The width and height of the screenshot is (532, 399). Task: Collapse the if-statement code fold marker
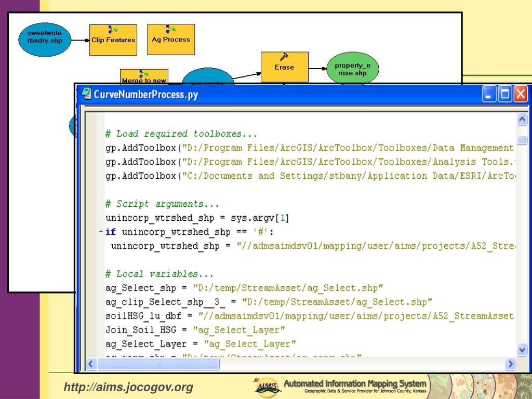[x=100, y=232]
